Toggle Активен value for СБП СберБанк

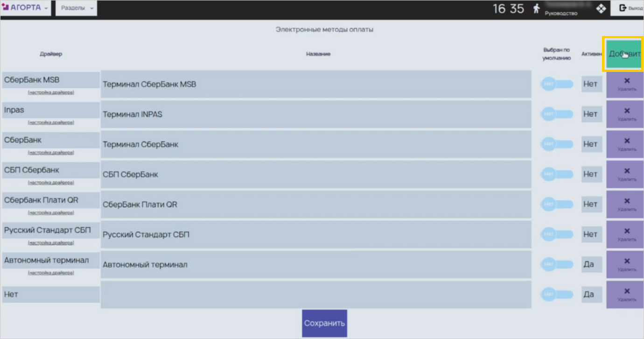tap(592, 174)
